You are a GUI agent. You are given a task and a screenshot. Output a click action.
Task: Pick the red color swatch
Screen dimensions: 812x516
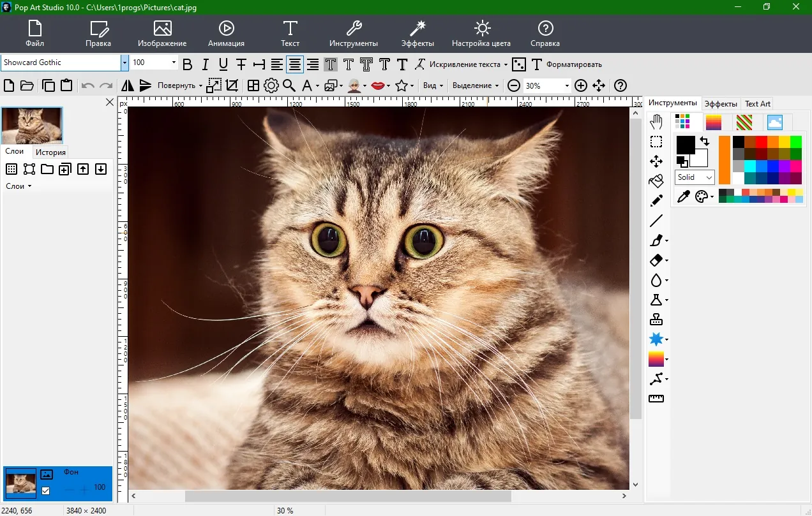(x=761, y=142)
